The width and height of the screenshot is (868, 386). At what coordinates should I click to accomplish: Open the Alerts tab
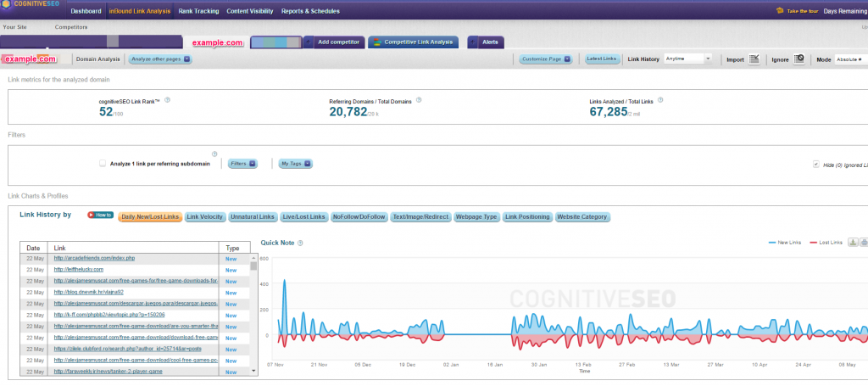[486, 42]
